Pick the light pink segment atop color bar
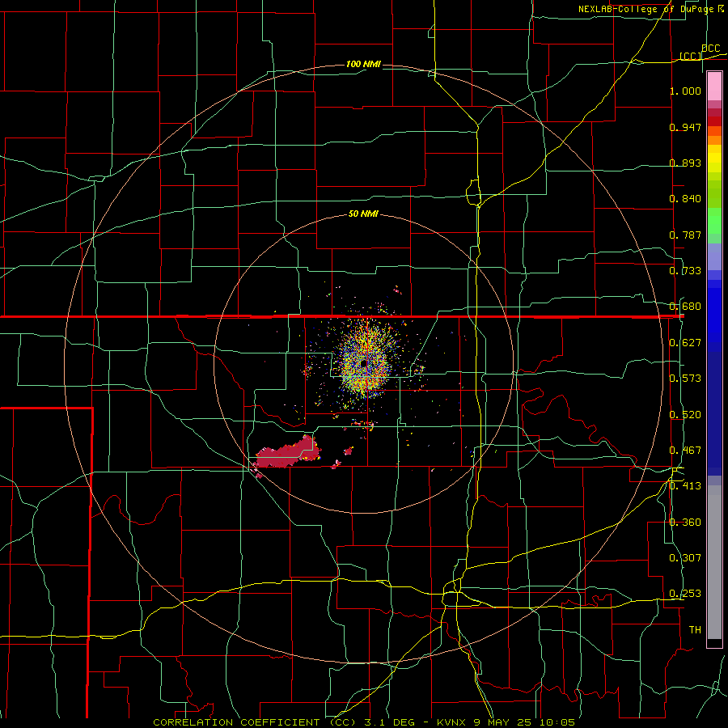 click(714, 87)
